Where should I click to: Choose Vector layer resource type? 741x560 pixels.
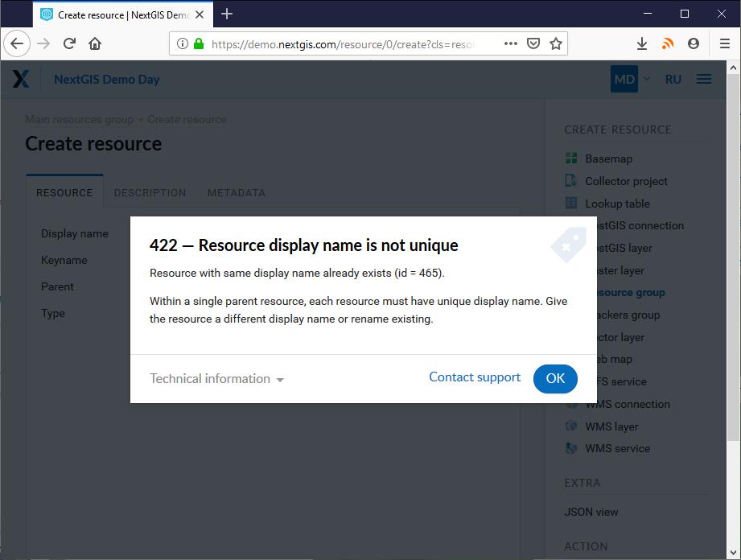(621, 337)
